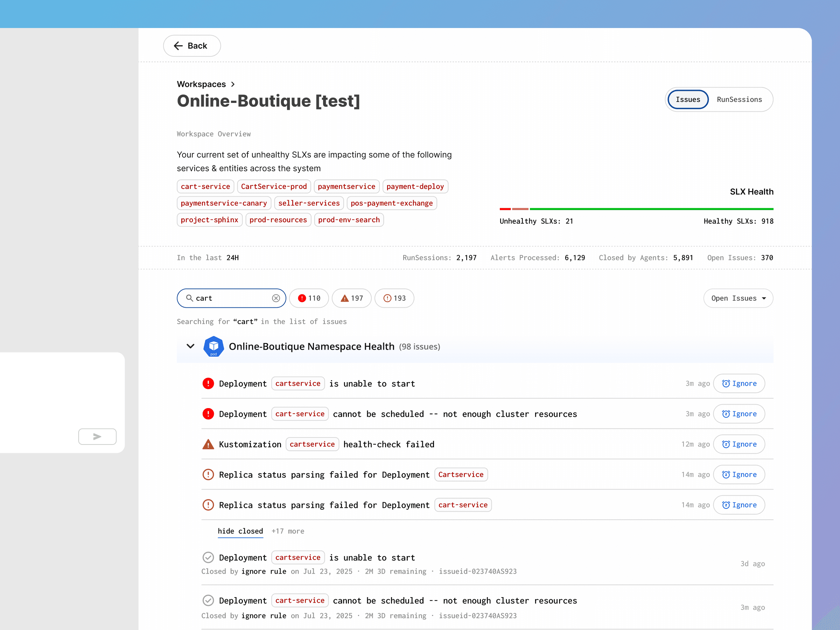Click the paymentservice-canary entity tag
This screenshot has height=630, width=840.
click(x=224, y=203)
